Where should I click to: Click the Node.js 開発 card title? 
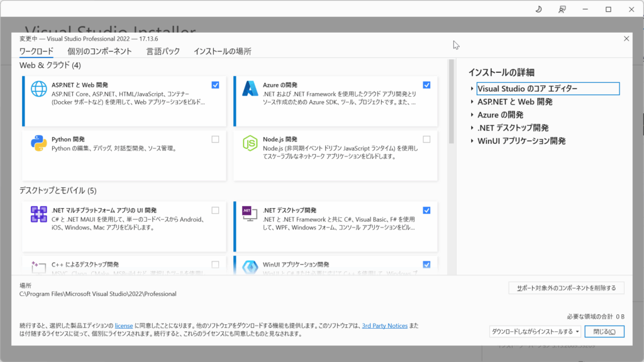pyautogui.click(x=280, y=140)
